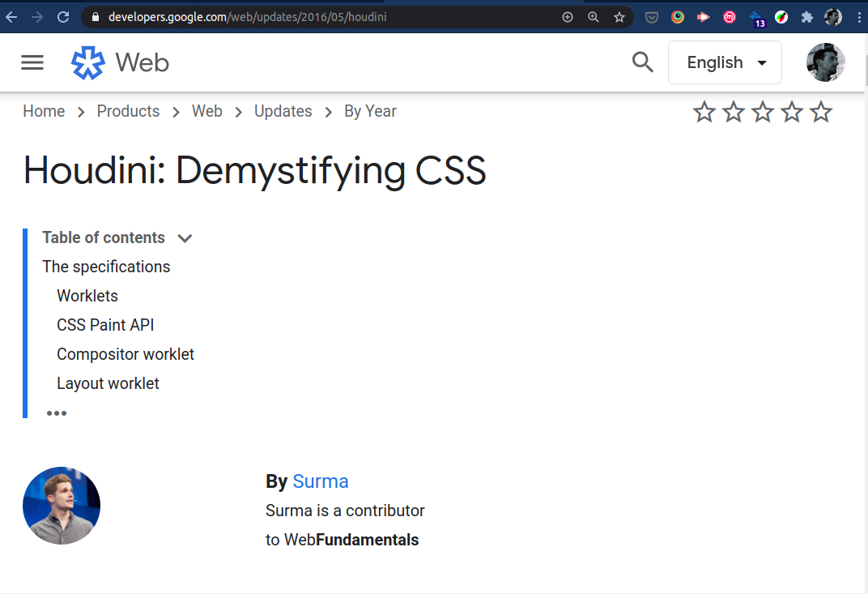Viewport: 868px width, 594px height.
Task: Collapse the Table of contents chevron
Action: [185, 238]
